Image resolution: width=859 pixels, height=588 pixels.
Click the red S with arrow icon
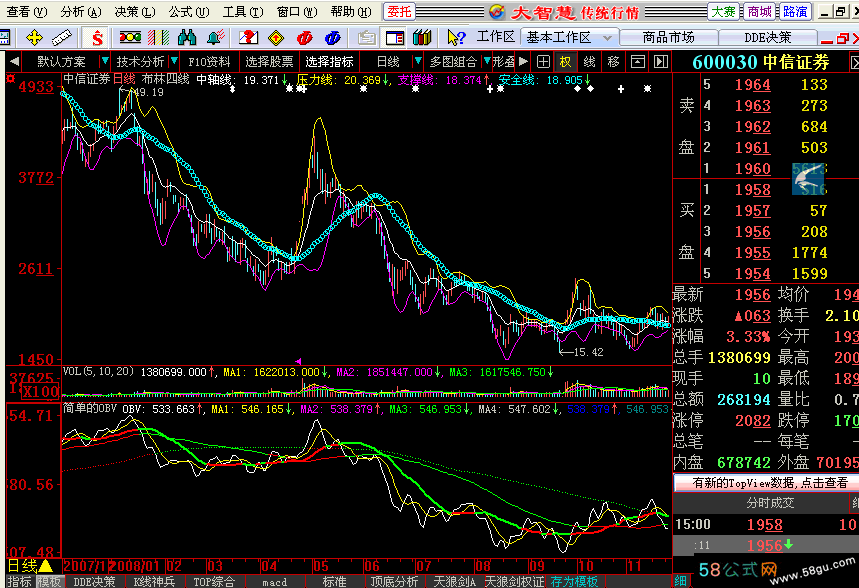97,38
